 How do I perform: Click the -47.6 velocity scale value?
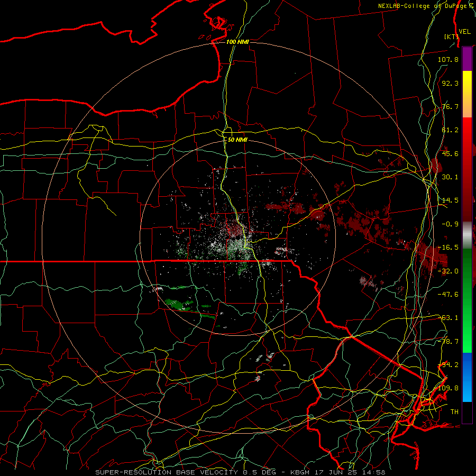(448, 295)
